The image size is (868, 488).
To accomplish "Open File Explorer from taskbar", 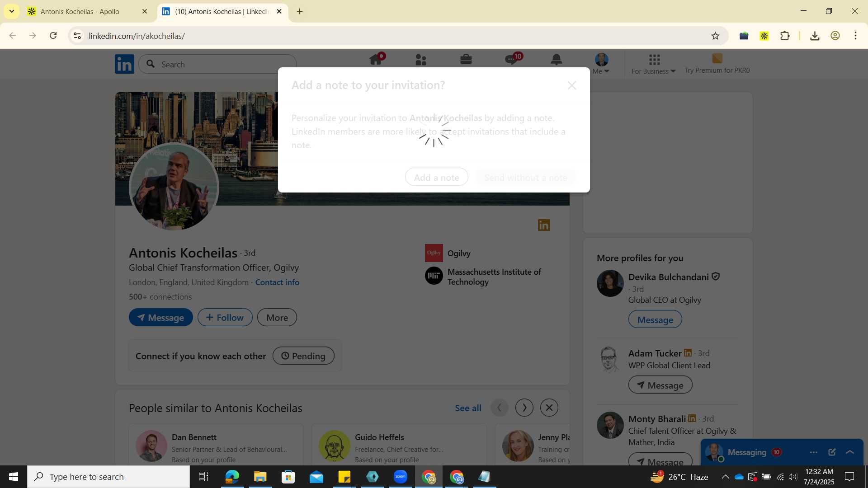I will click(260, 477).
